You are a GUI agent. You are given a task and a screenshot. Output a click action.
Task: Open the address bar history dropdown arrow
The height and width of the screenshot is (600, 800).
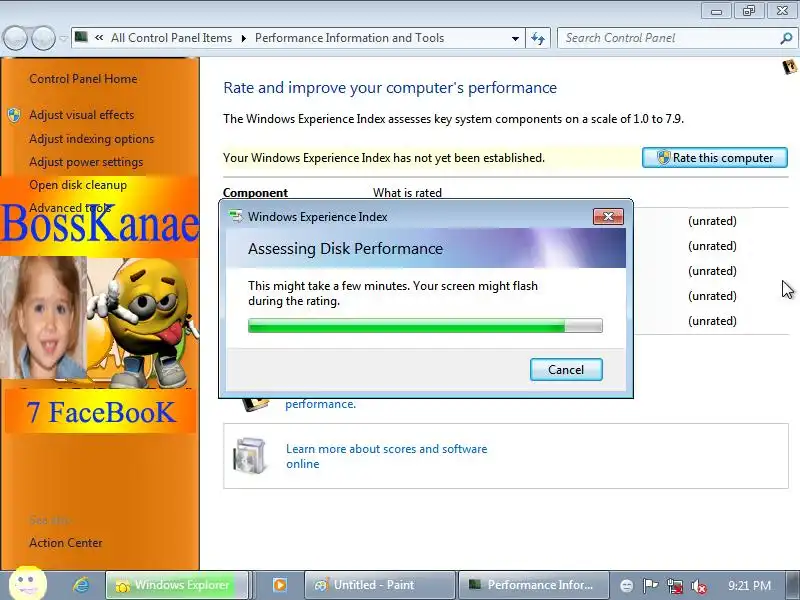click(515, 38)
